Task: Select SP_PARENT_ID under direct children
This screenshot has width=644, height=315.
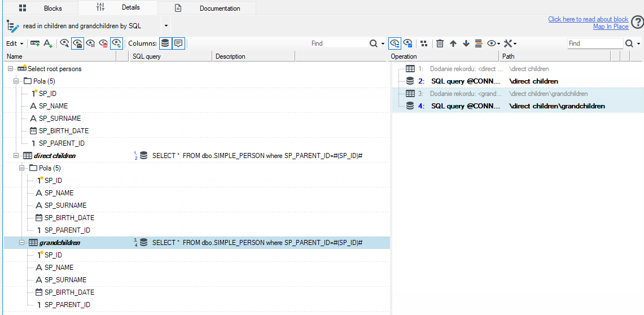Action: [x=67, y=230]
